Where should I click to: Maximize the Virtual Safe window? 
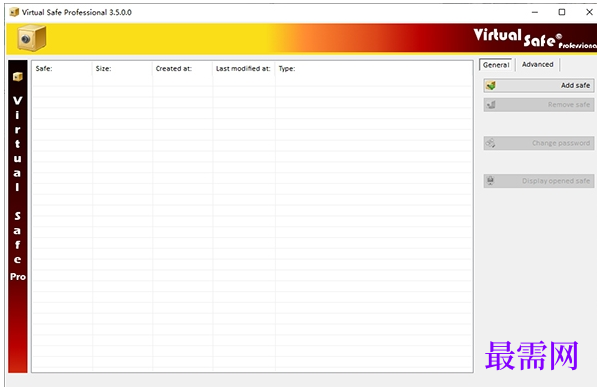[x=562, y=12]
